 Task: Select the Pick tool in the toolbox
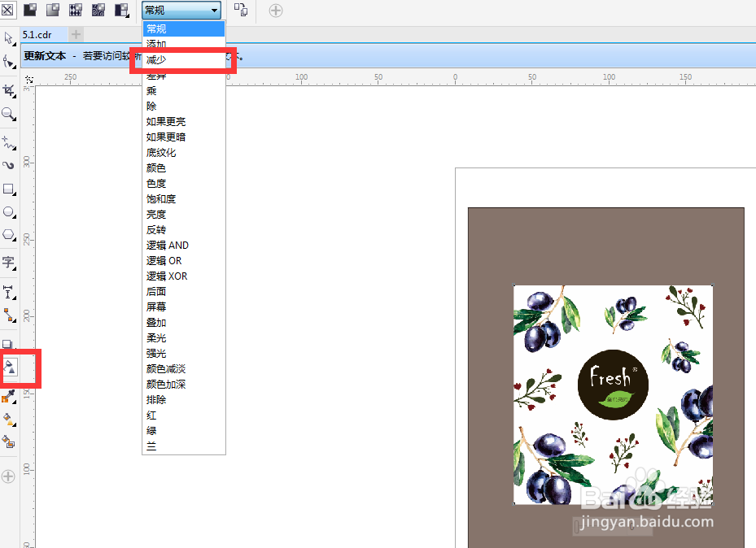tap(9, 37)
